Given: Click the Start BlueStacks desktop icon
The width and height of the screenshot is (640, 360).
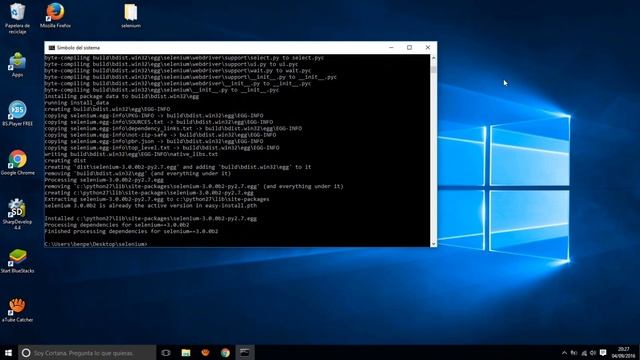Looking at the screenshot, I should pyautogui.click(x=17, y=260).
